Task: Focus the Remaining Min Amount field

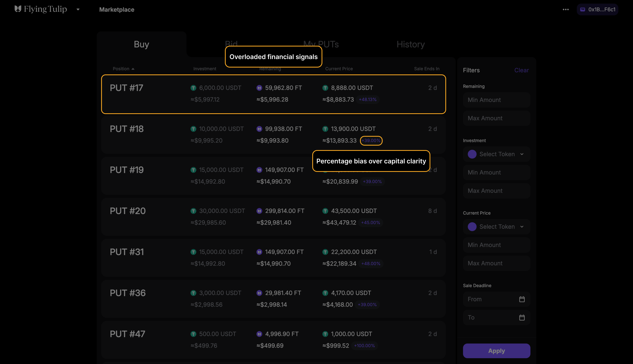Action: pos(496,100)
